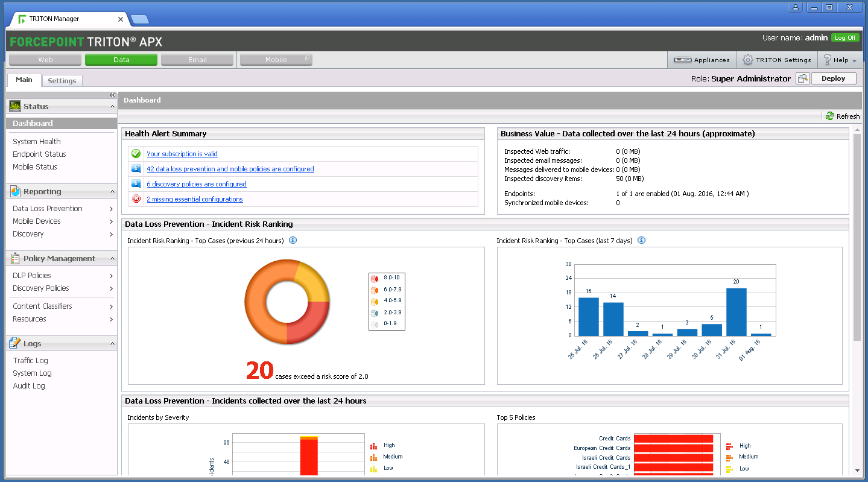The image size is (868, 482).
Task: Click the red segment of donut chart
Action: 311,323
